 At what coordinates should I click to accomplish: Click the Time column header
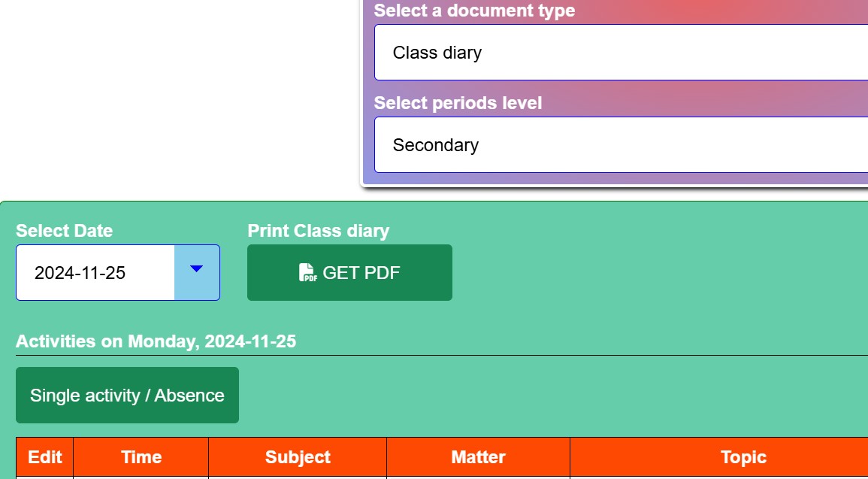click(141, 457)
